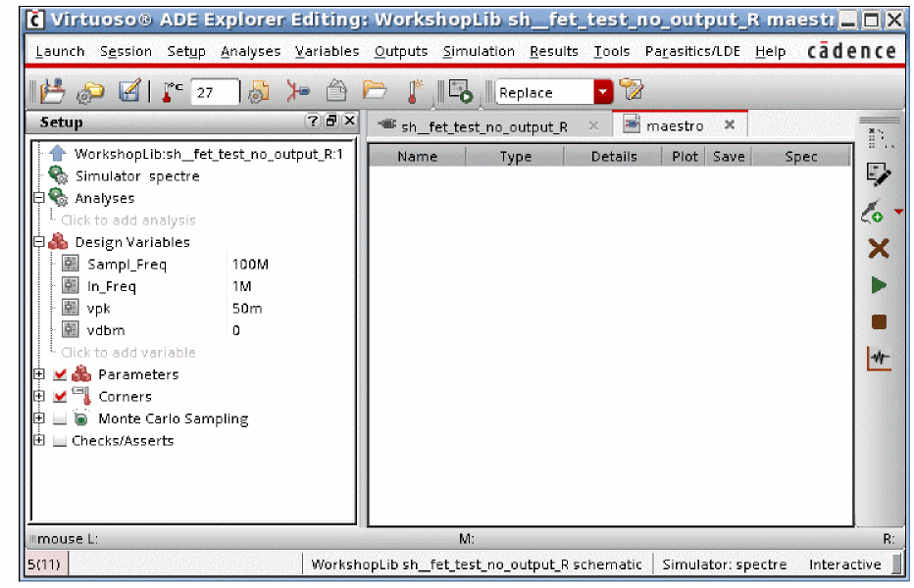Enable the Checks/Asserts checkbox
The width and height of the screenshot is (914, 588).
tap(60, 441)
